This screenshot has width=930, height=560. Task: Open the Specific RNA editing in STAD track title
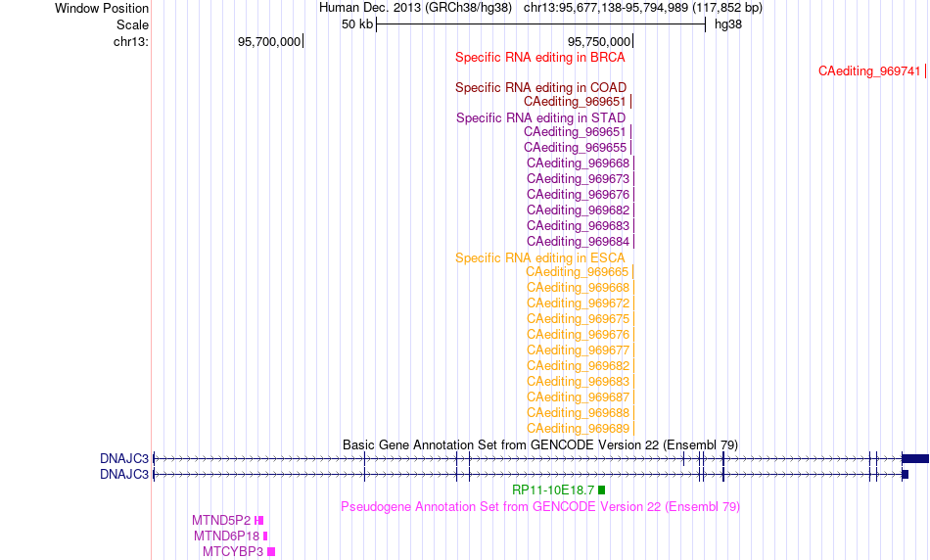pos(540,117)
